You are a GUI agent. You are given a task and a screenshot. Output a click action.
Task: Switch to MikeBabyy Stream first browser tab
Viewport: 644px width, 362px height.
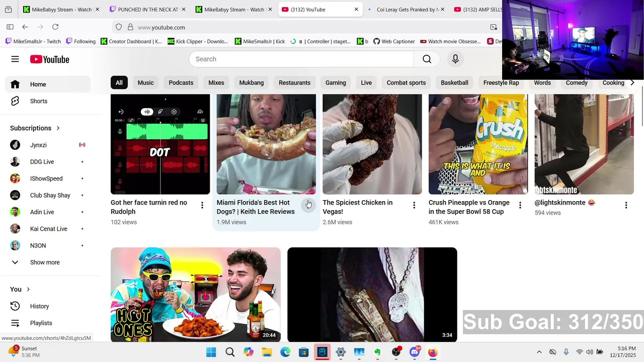pyautogui.click(x=60, y=10)
